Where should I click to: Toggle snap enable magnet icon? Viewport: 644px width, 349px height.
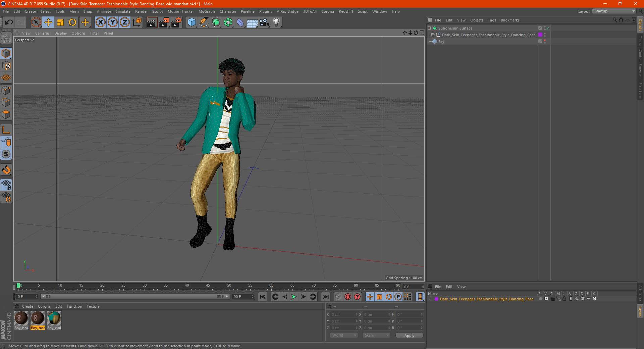pyautogui.click(x=6, y=170)
